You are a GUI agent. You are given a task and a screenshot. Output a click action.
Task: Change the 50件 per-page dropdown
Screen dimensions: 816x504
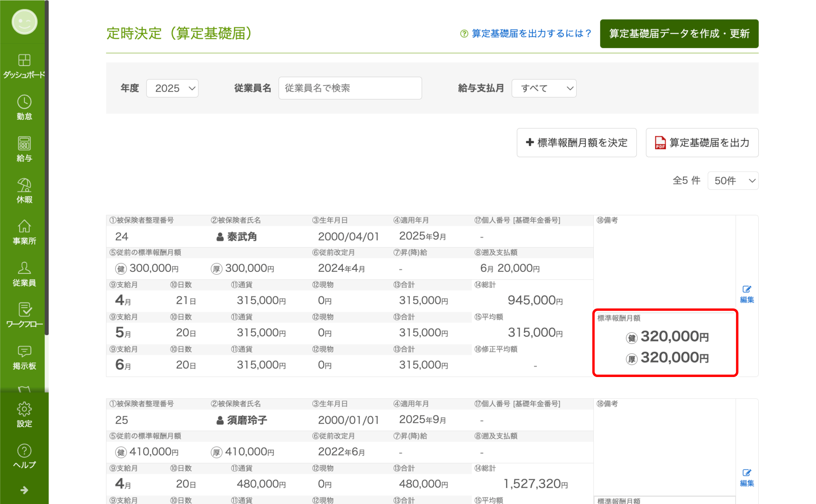[732, 181]
